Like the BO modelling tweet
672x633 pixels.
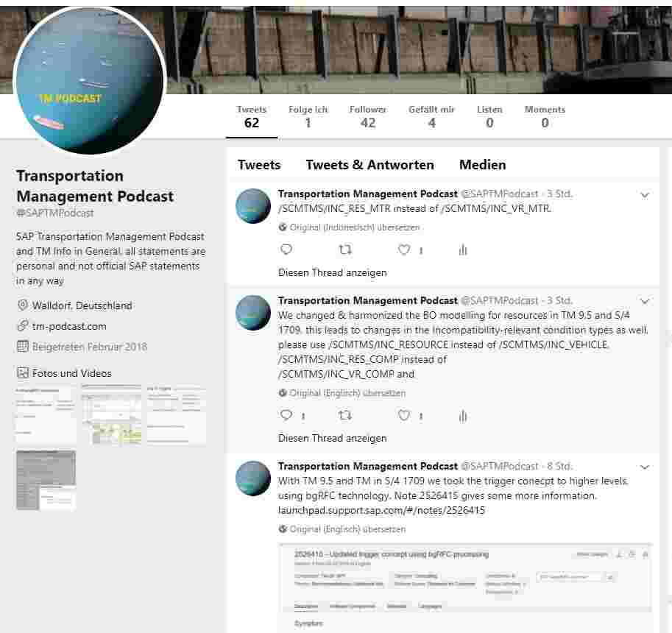pos(404,416)
